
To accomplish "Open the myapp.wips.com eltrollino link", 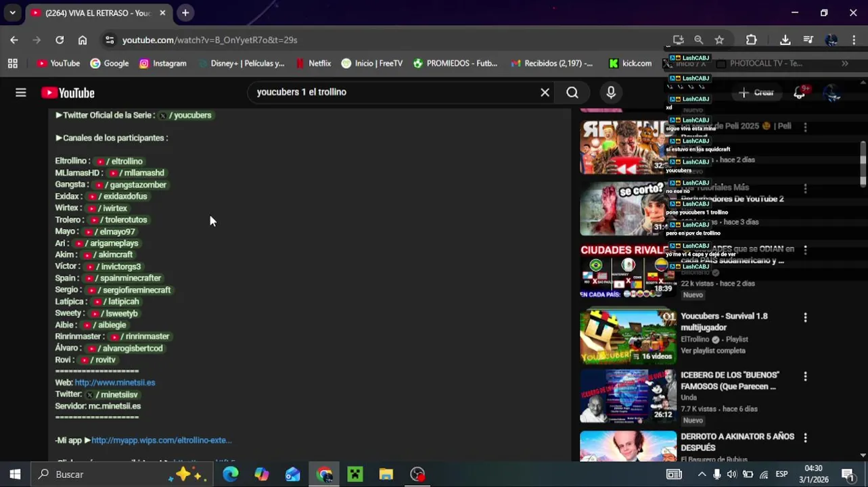I will pos(162,440).
